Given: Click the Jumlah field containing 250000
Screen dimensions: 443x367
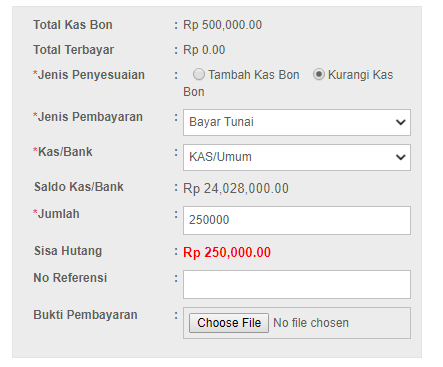Looking at the screenshot, I should (x=297, y=220).
